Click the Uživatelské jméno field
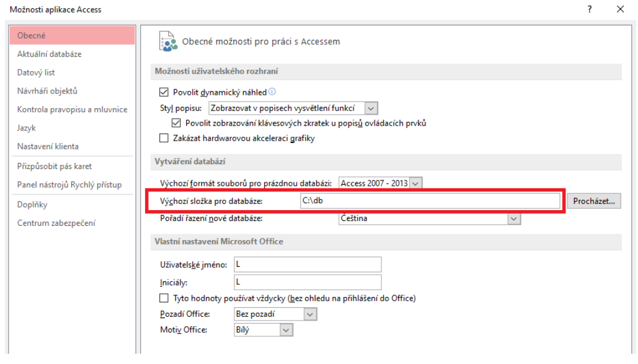The width and height of the screenshot is (638, 364). 308,264
